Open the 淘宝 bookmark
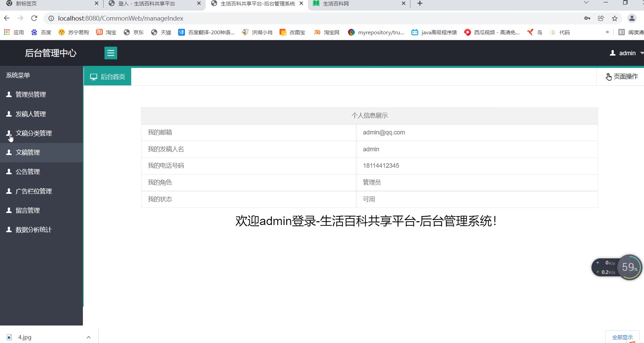This screenshot has height=343, width=644. pyautogui.click(x=106, y=32)
